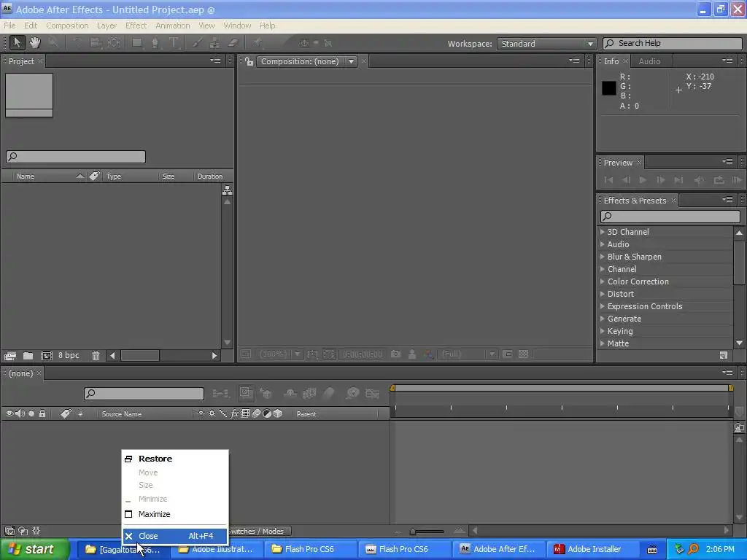Open the Windows start button
The image size is (747, 560).
[34, 550]
